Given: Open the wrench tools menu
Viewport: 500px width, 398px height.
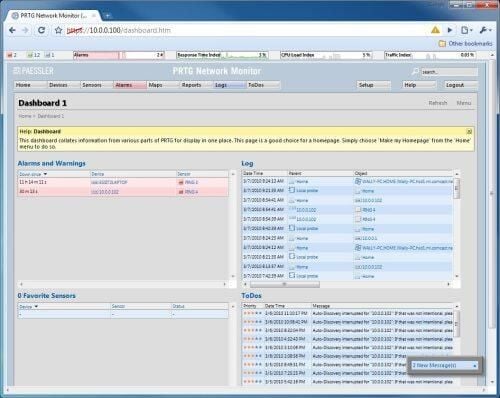Looking at the screenshot, I should coord(485,30).
